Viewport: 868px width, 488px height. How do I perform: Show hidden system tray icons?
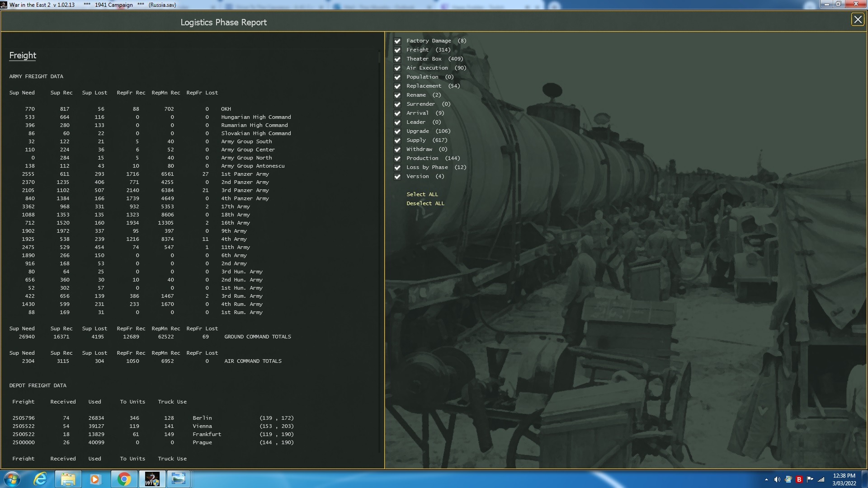point(766,479)
